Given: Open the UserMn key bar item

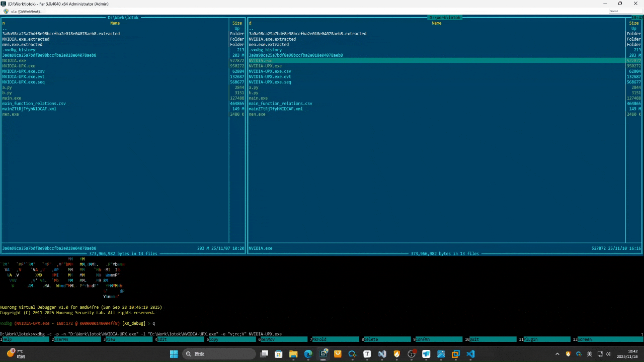Looking at the screenshot, I should [x=76, y=339].
